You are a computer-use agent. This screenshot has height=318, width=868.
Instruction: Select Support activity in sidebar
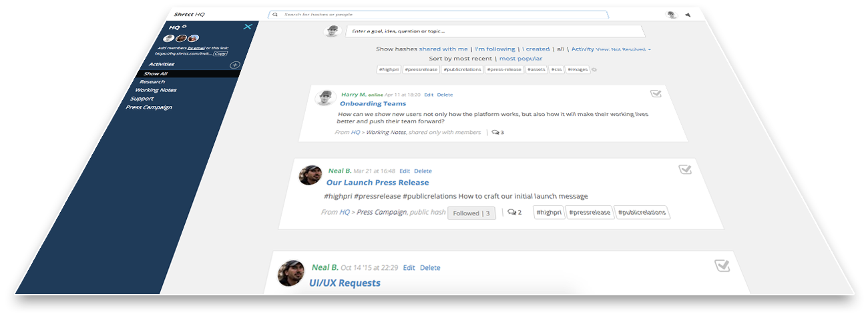tap(142, 99)
